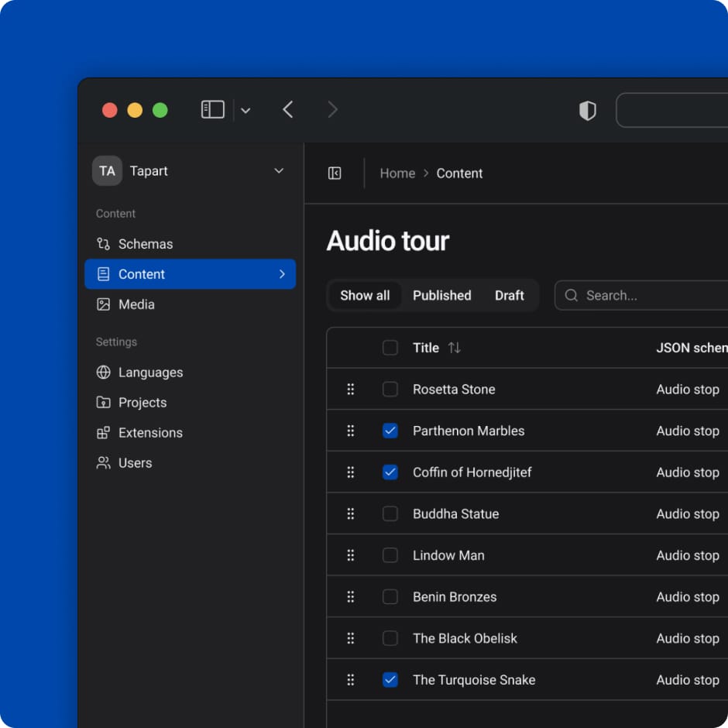Viewport: 728px width, 728px height.
Task: Open Languages settings
Action: pyautogui.click(x=190, y=373)
